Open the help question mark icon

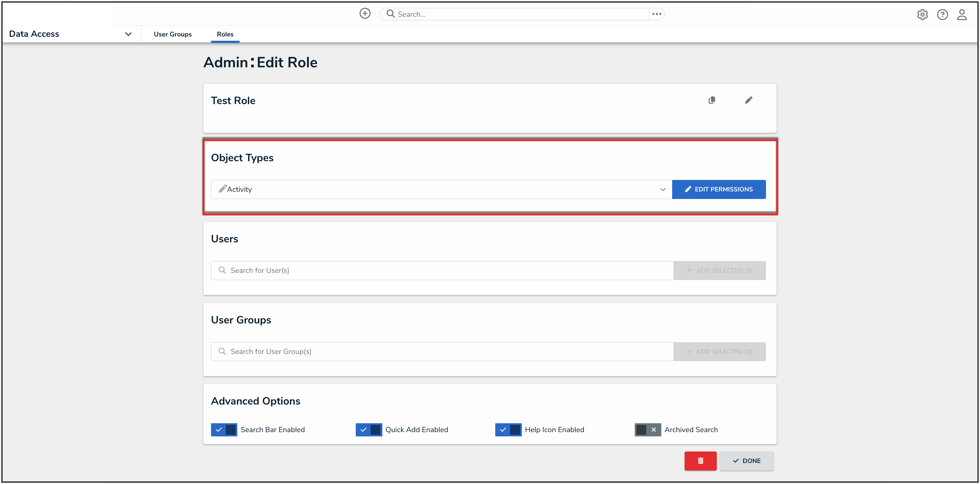coord(942,14)
